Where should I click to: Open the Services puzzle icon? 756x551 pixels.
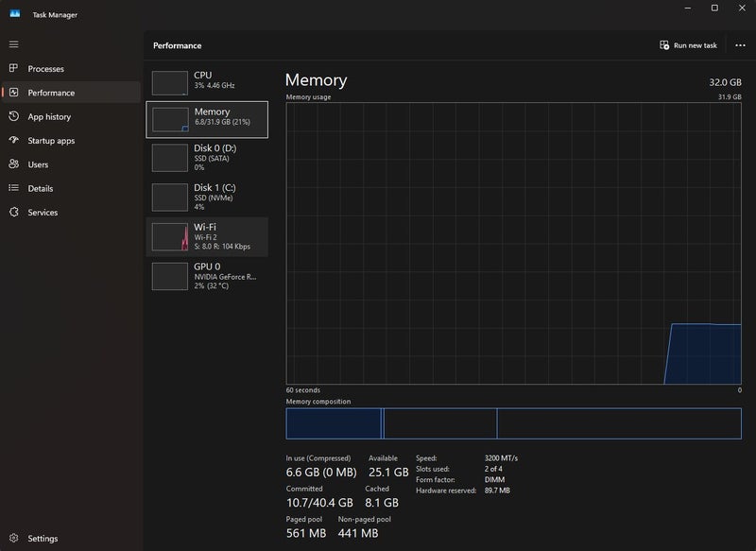click(x=13, y=213)
